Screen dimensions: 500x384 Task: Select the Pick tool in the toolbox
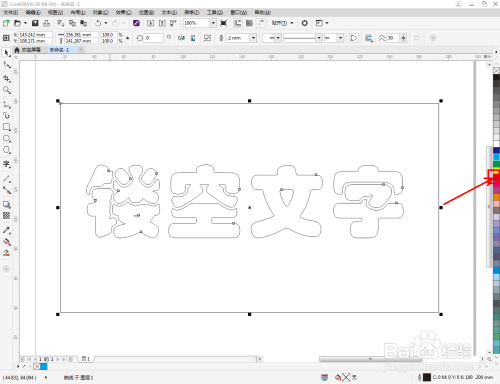[x=6, y=53]
